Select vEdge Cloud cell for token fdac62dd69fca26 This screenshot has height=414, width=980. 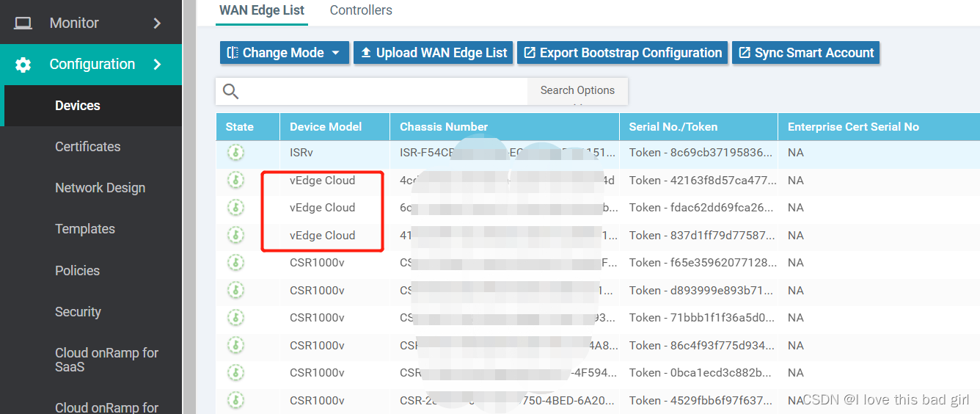322,208
